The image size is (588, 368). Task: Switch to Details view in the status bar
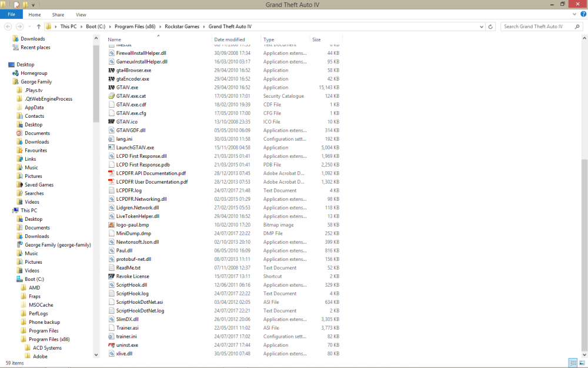click(x=573, y=363)
